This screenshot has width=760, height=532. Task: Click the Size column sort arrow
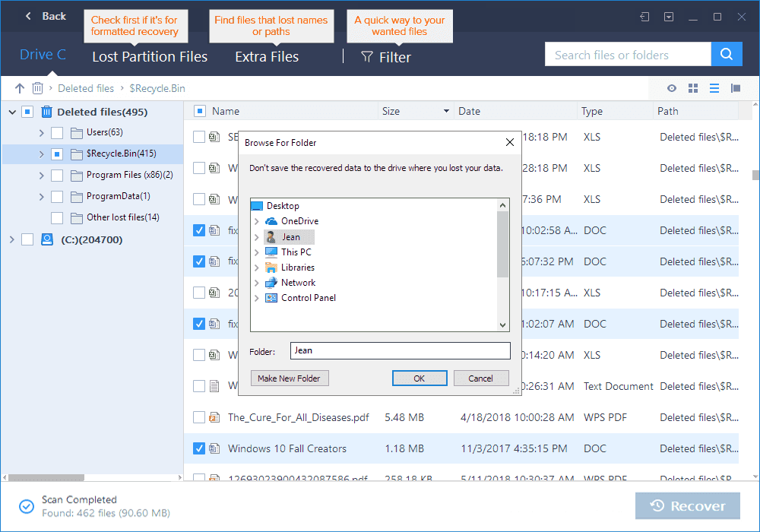coord(446,111)
